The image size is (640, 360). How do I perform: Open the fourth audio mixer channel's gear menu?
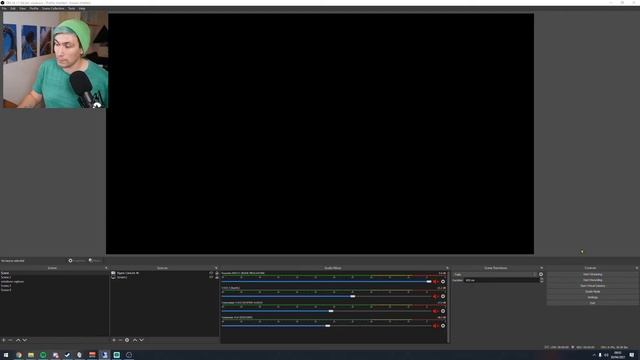point(443,326)
